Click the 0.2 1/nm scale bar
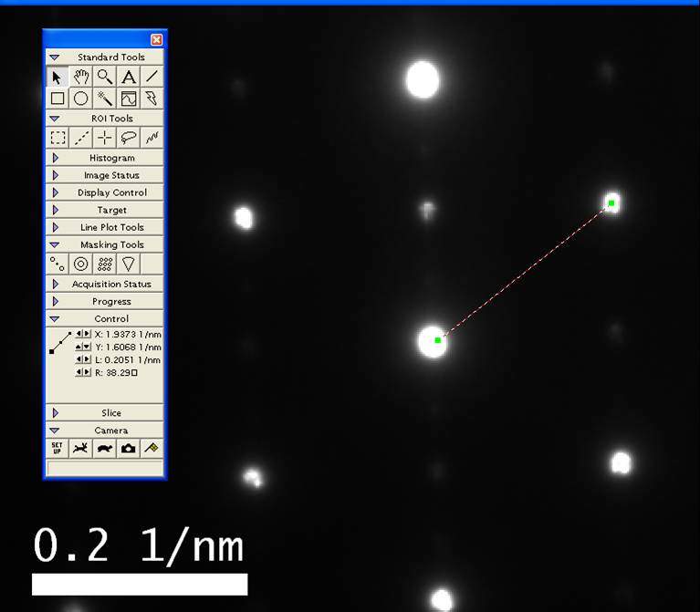The width and height of the screenshot is (700, 612). tap(140, 585)
